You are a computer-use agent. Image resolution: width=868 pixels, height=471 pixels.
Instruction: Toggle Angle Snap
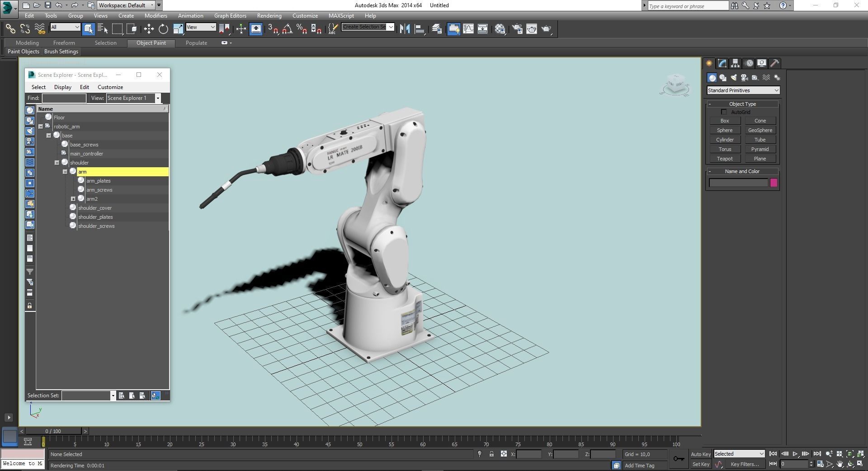click(288, 29)
